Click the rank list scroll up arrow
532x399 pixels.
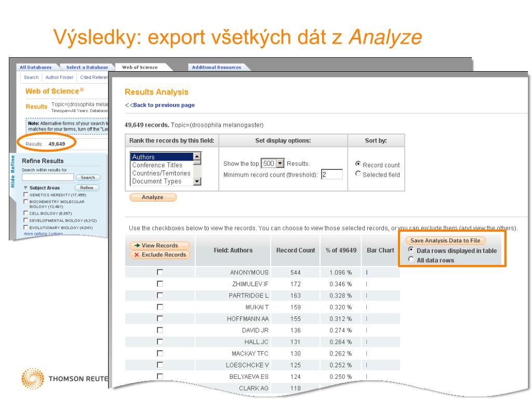(197, 156)
